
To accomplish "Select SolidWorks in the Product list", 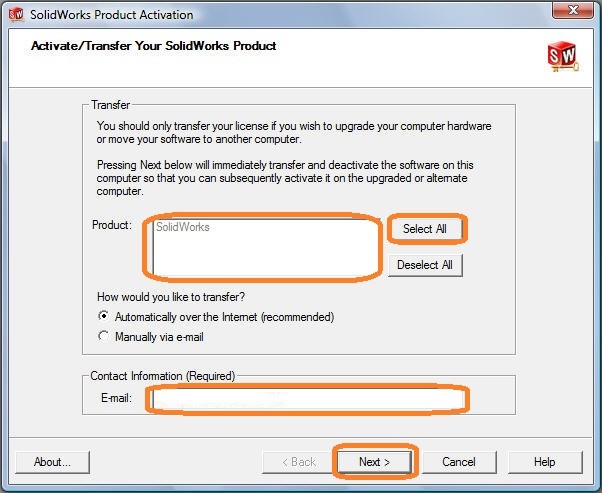I will pyautogui.click(x=183, y=227).
